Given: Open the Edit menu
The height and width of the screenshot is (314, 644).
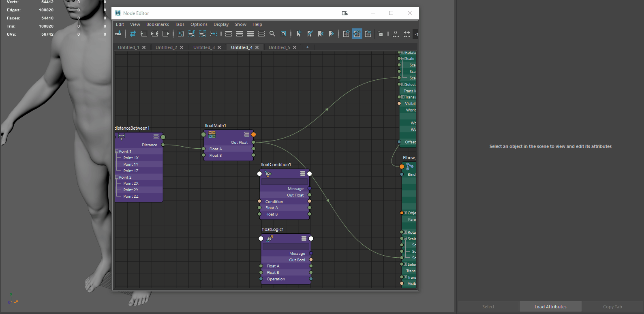Looking at the screenshot, I should tap(120, 24).
